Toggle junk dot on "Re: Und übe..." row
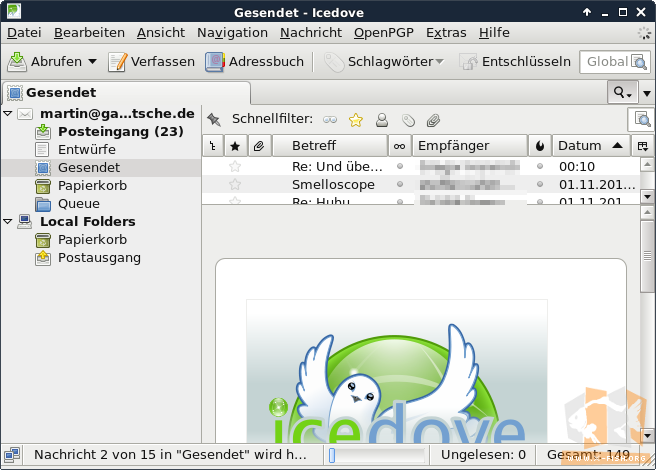 (540, 166)
